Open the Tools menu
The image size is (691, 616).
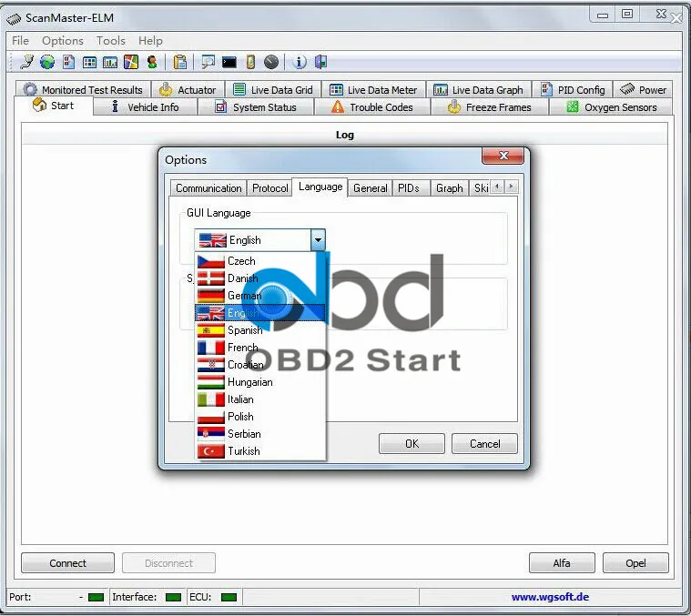[110, 41]
